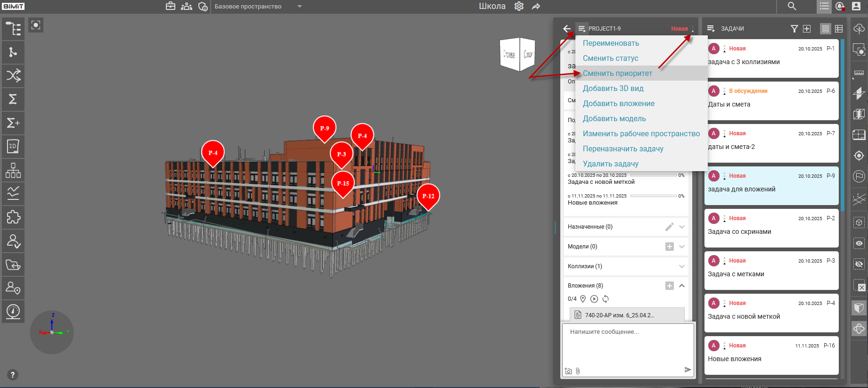Screen dimensions: 868x388
Task: Click the back arrow in task panel
Action: pos(567,29)
